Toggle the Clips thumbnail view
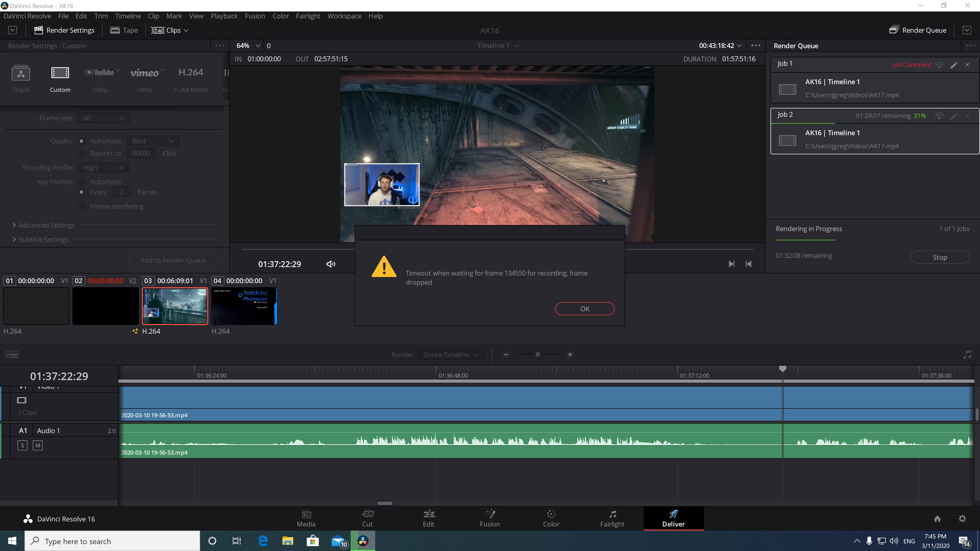Image resolution: width=980 pixels, height=551 pixels. pos(170,30)
